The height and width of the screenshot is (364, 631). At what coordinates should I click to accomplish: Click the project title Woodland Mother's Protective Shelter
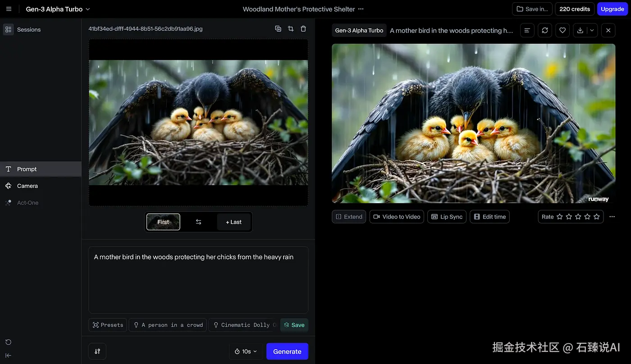tap(299, 9)
